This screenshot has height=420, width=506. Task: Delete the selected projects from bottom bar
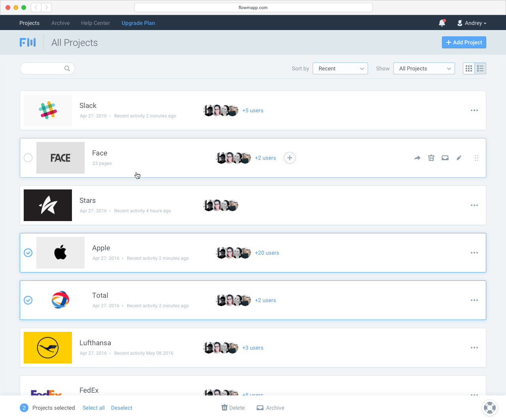(233, 408)
